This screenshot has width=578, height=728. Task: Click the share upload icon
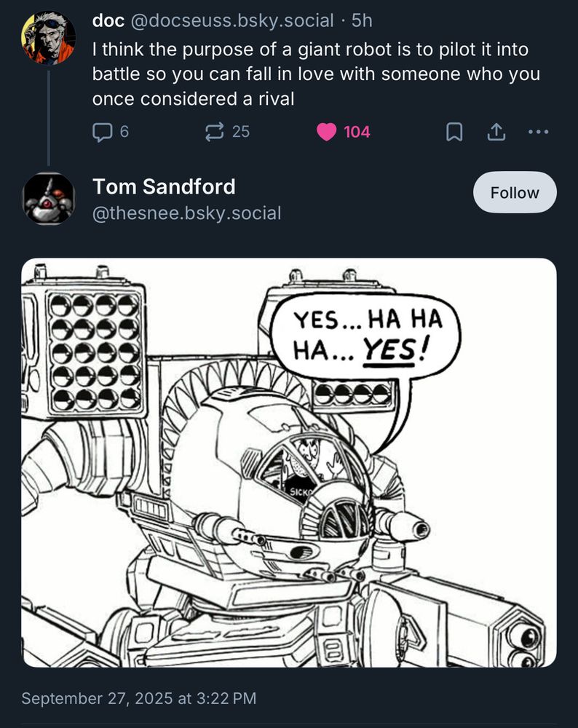click(496, 132)
